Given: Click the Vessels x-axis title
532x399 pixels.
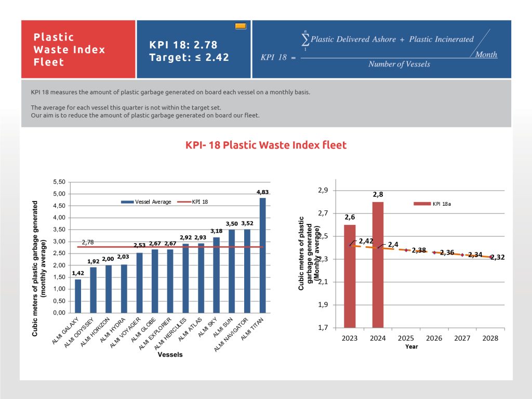Looking at the screenshot, I should point(170,355).
